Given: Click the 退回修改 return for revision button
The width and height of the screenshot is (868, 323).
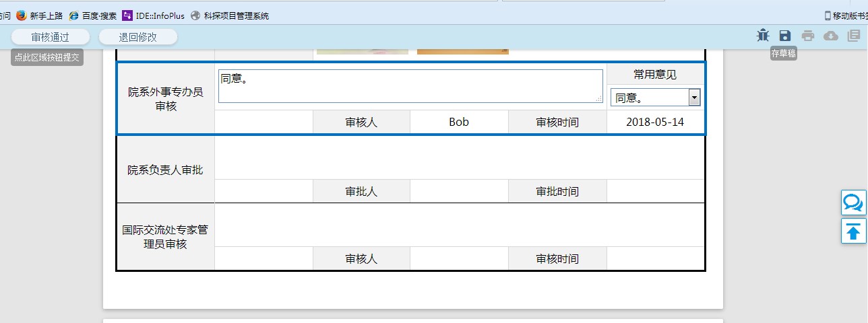Looking at the screenshot, I should pos(138,37).
